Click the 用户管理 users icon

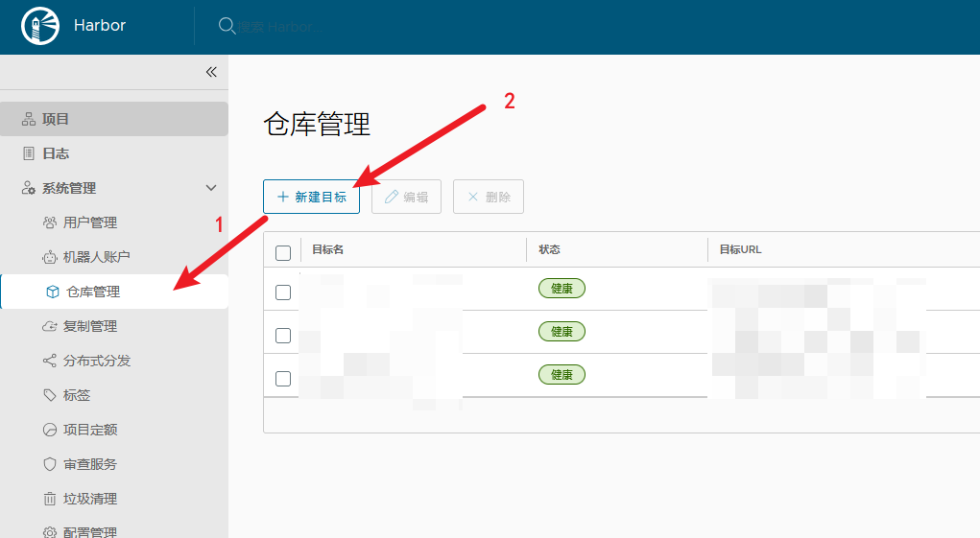[x=50, y=222]
